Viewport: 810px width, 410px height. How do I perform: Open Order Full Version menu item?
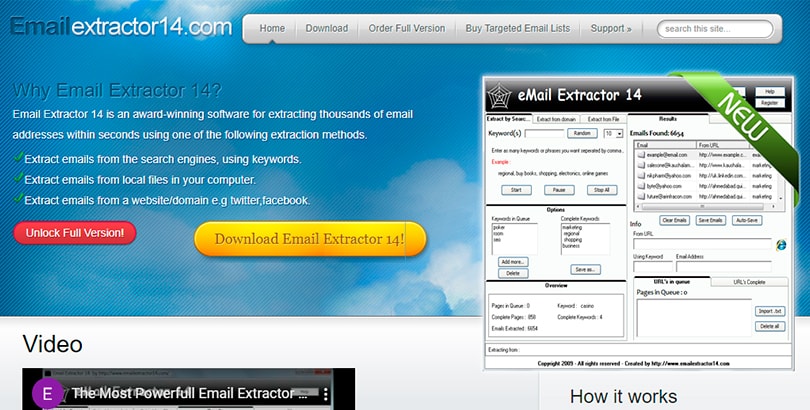coord(407,28)
